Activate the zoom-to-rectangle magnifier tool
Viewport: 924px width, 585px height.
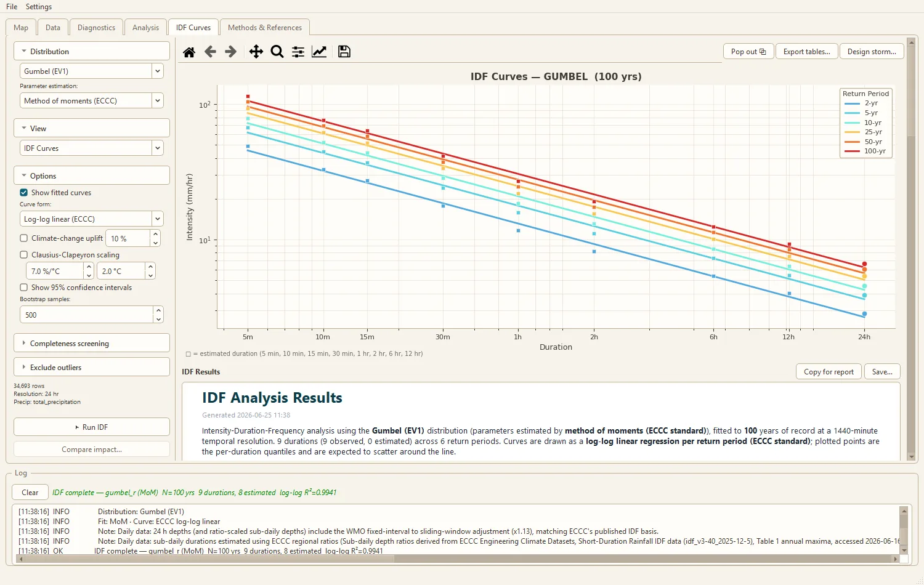tap(277, 52)
